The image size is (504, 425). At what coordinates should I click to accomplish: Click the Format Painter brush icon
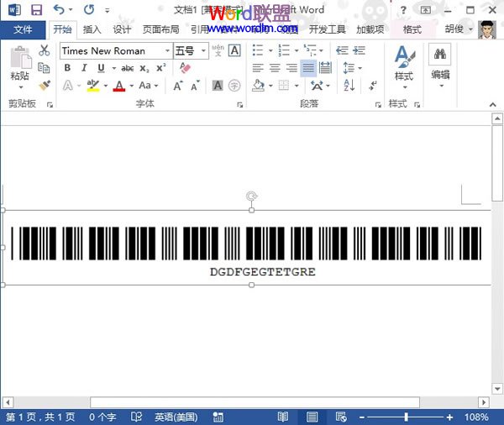[45, 86]
